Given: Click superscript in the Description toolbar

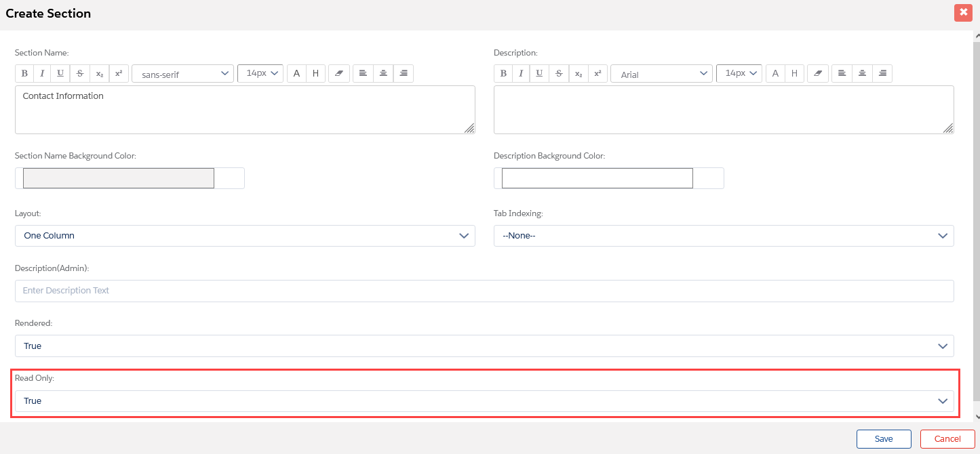Looking at the screenshot, I should 597,73.
